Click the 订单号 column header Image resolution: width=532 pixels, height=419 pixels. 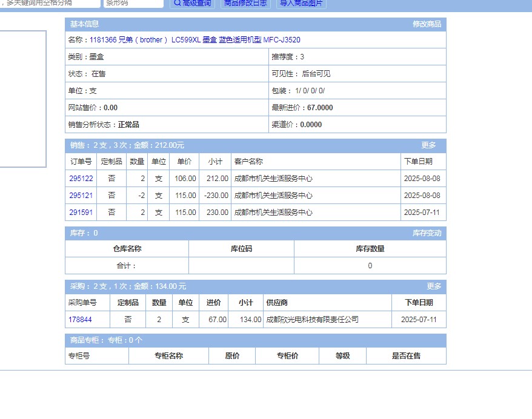pos(81,162)
